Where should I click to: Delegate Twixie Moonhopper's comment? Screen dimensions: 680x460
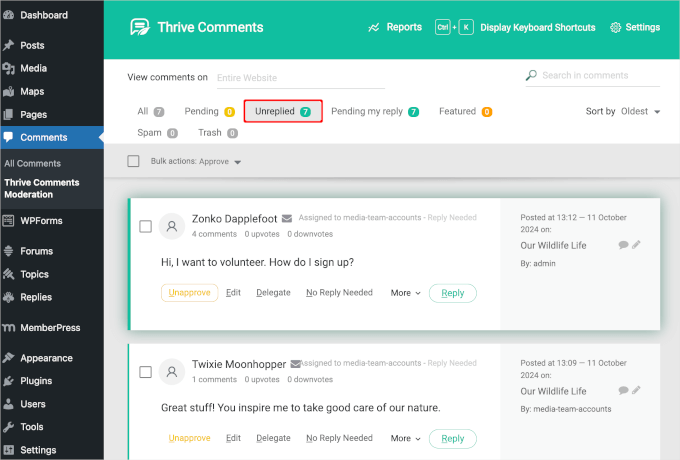[273, 438]
